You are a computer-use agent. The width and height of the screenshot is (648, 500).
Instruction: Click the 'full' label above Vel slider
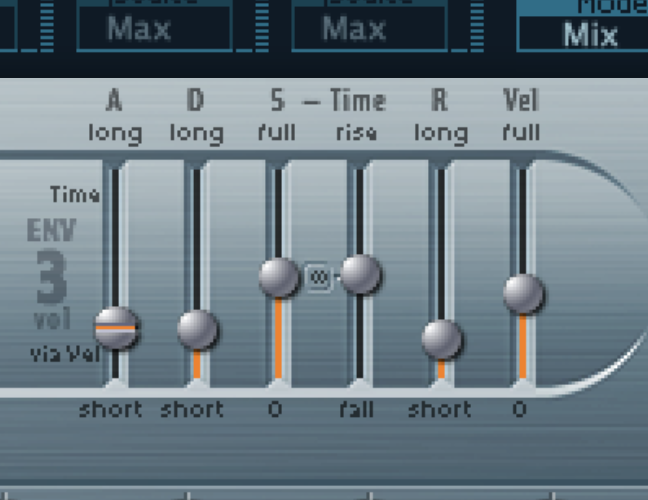[x=521, y=133]
